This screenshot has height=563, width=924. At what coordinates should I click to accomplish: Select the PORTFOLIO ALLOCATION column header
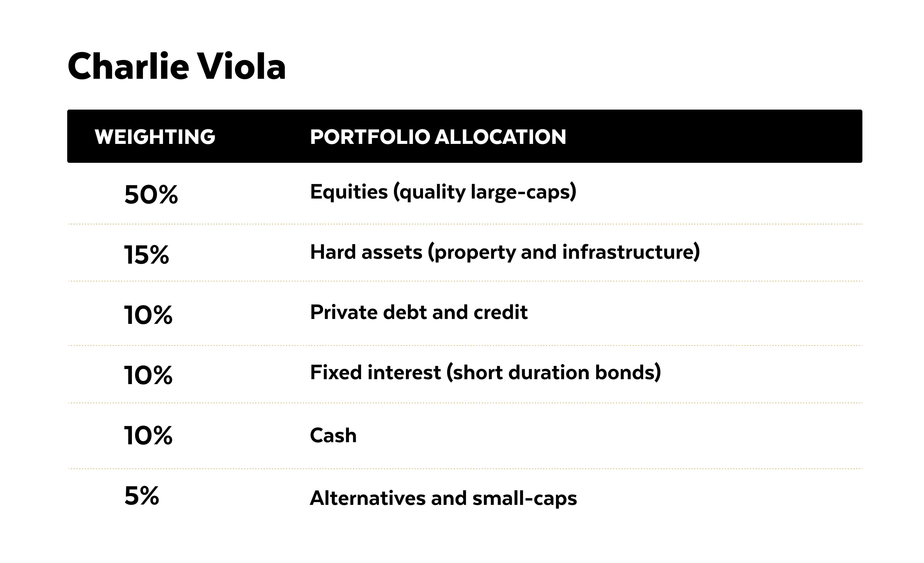(x=438, y=137)
